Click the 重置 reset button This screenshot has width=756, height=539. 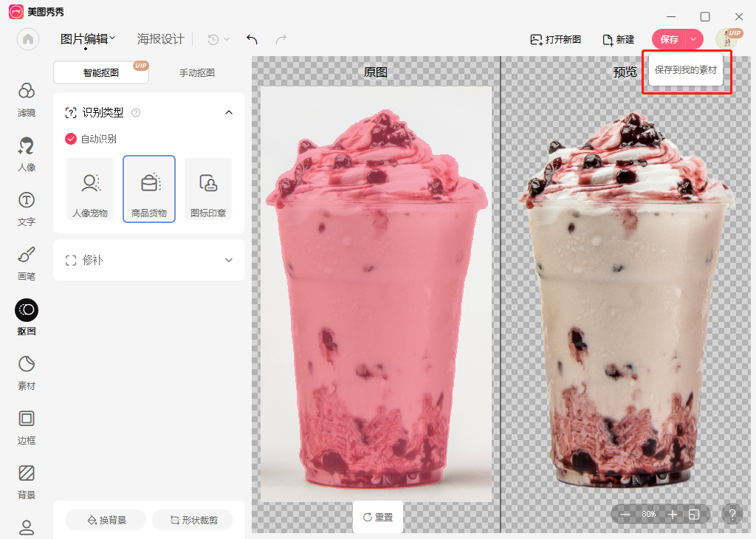click(377, 517)
